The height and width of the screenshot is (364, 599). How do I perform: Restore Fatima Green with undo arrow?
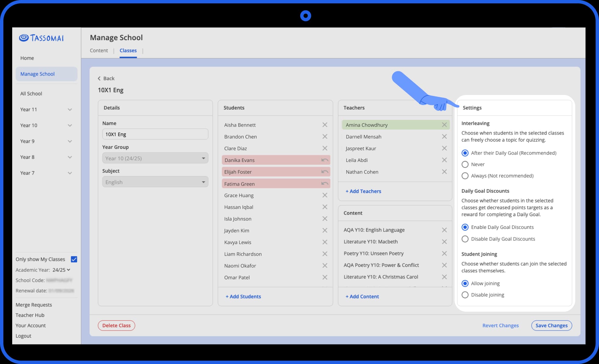coord(325,184)
